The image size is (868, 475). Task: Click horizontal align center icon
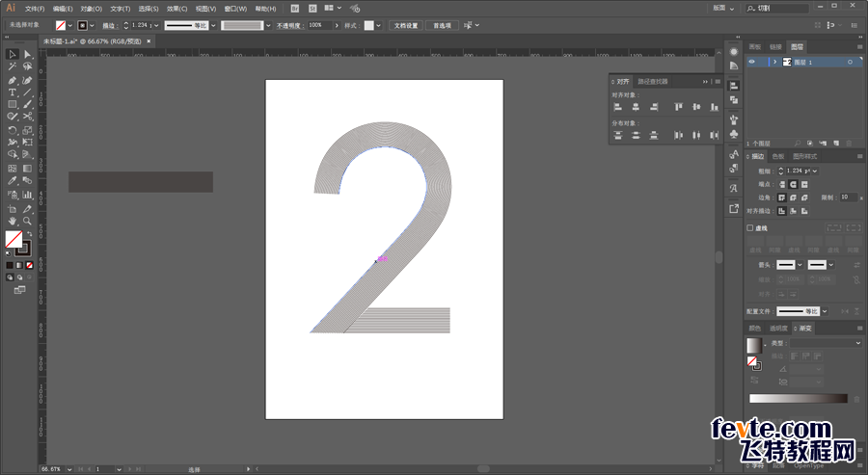[x=636, y=107]
